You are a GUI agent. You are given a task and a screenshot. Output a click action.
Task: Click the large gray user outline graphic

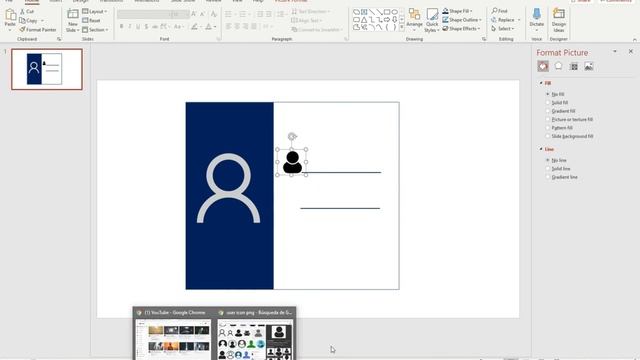tap(229, 188)
